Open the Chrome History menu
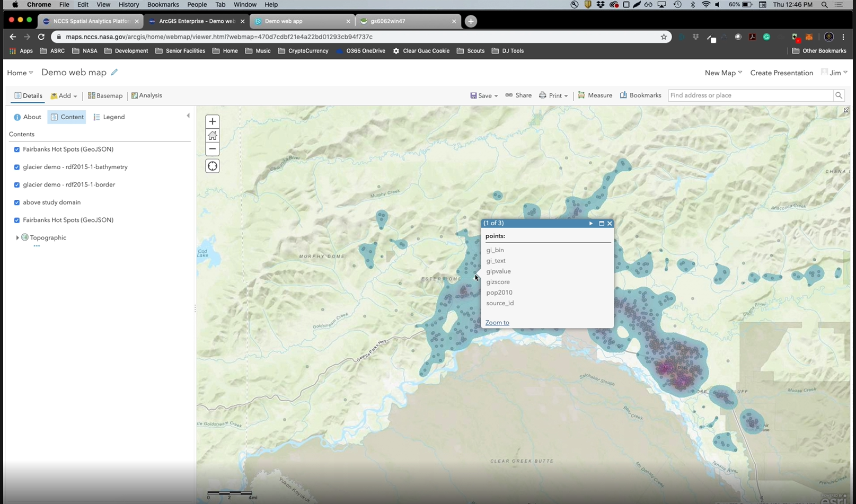 [128, 5]
